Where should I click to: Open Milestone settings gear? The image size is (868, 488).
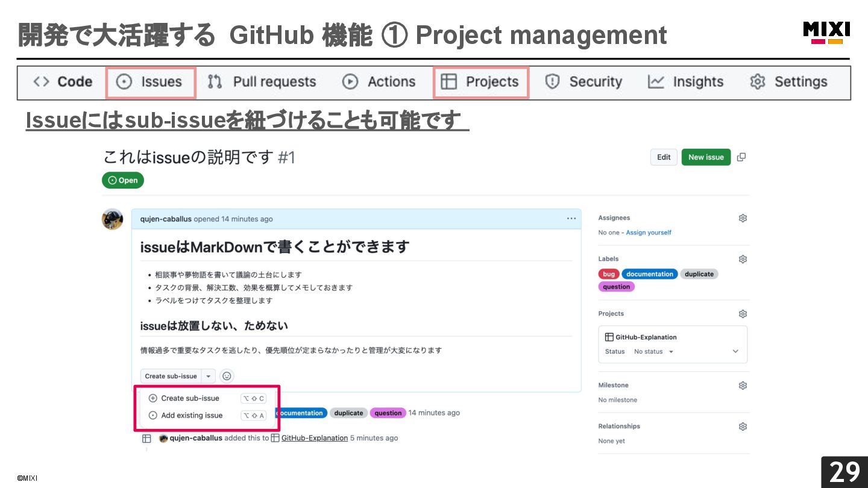743,386
